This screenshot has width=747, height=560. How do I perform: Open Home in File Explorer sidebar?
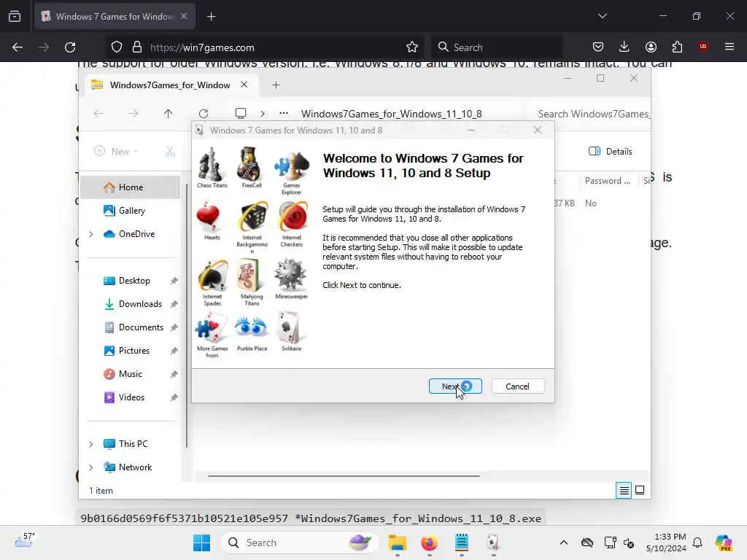[x=131, y=187]
